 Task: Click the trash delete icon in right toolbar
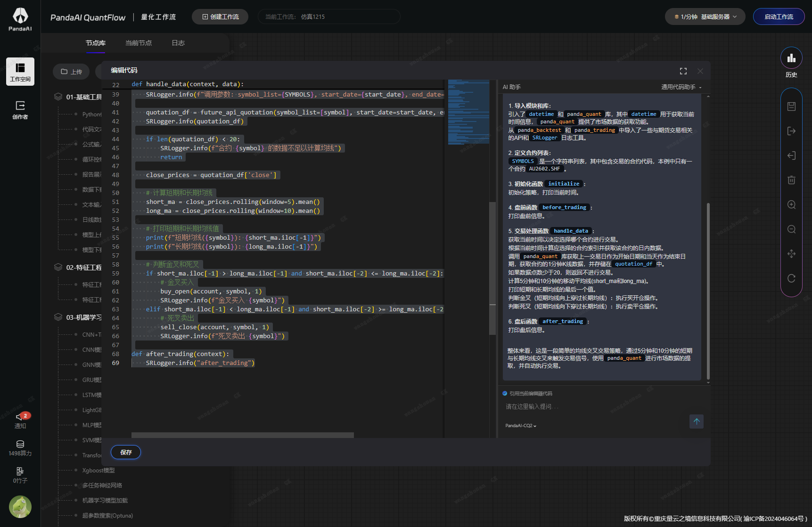click(x=792, y=180)
